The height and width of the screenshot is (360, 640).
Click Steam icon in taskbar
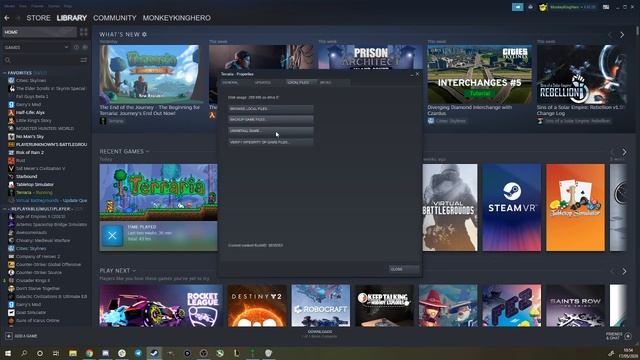154,353
